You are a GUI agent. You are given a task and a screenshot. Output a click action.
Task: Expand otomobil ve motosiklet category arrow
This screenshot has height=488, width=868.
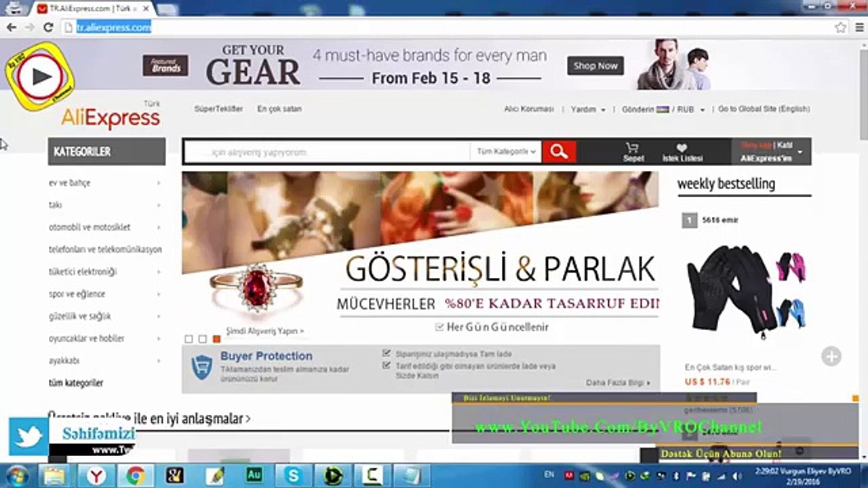[159, 227]
